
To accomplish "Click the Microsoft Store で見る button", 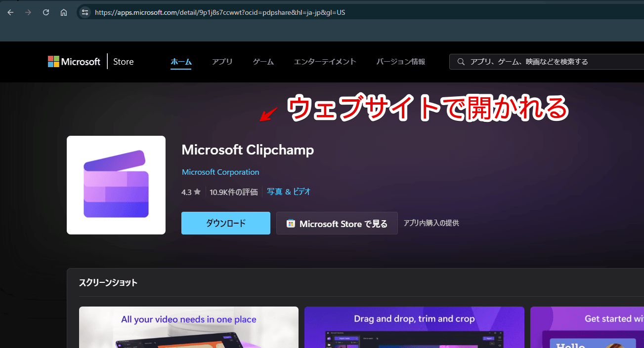I will click(337, 223).
